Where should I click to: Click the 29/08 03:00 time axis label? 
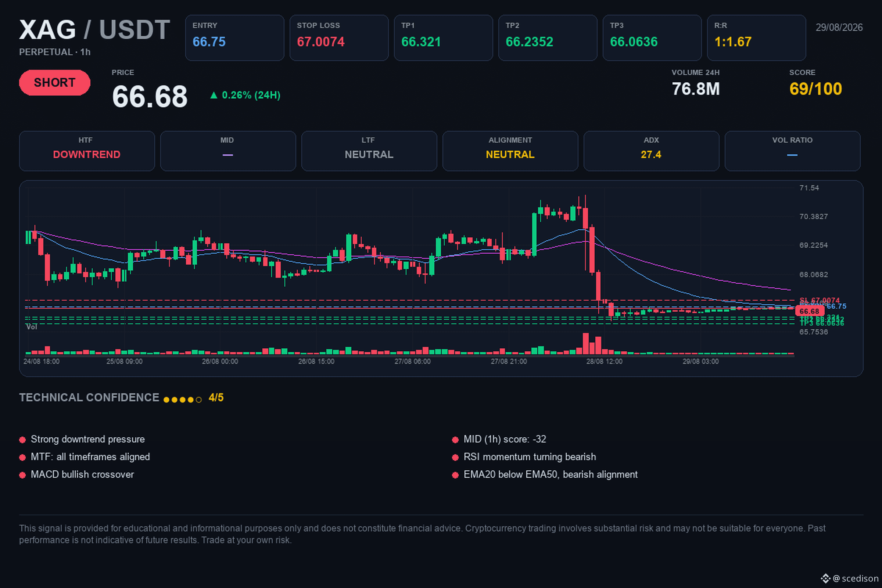[701, 362]
